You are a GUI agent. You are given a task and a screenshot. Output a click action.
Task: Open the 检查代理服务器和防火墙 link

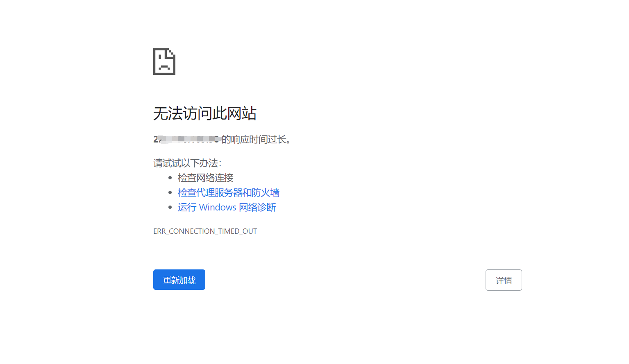[229, 192]
